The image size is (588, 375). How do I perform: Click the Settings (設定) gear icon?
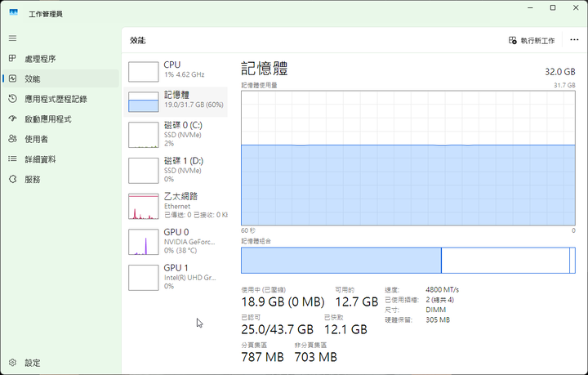pyautogui.click(x=12, y=363)
